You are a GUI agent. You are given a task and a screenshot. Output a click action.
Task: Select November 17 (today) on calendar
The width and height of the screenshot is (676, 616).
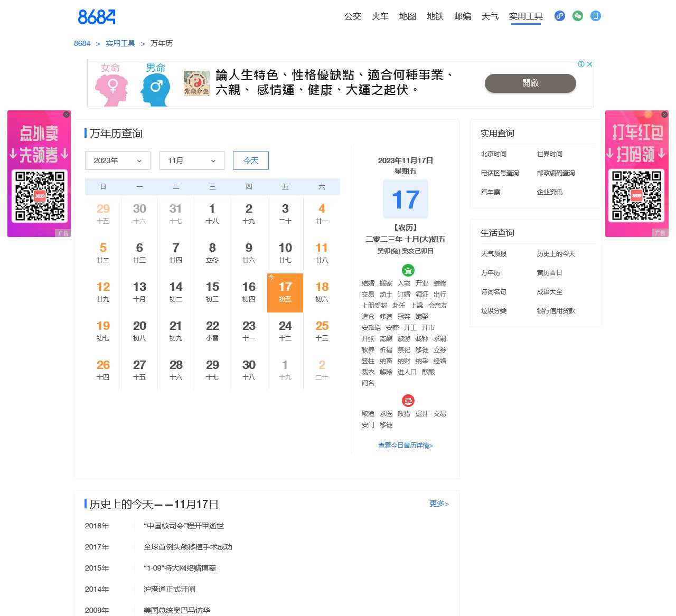pyautogui.click(x=285, y=293)
